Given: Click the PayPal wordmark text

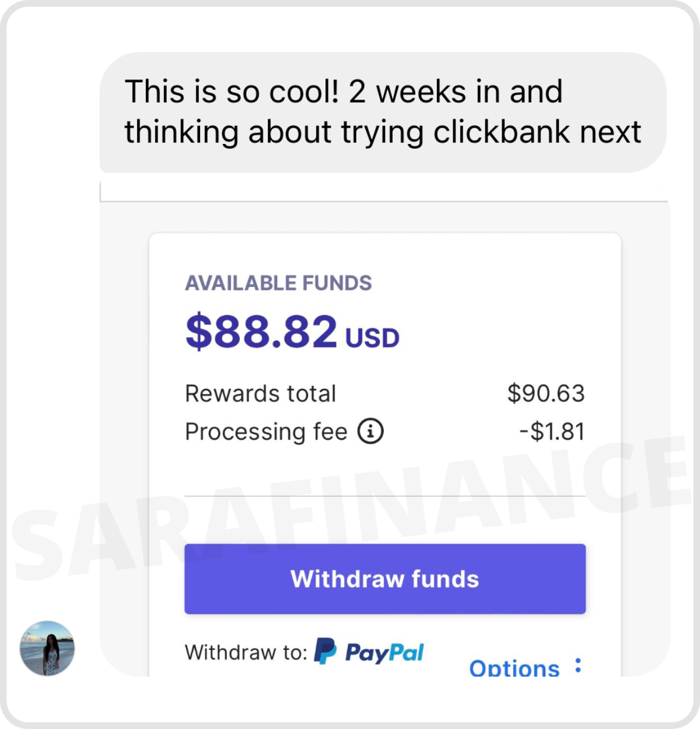Looking at the screenshot, I should pyautogui.click(x=384, y=653).
